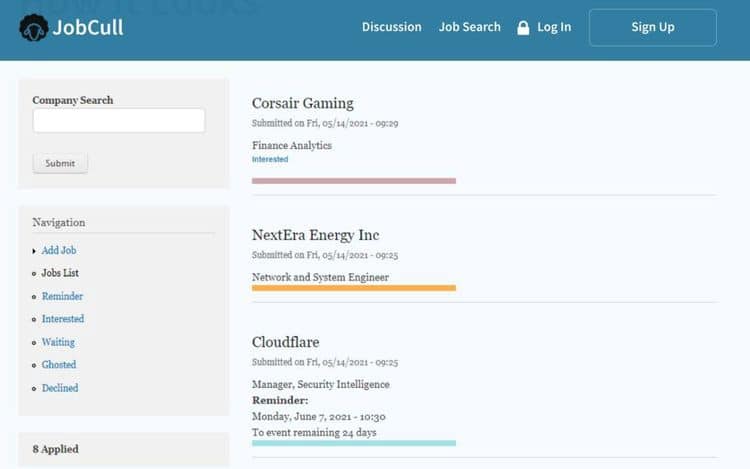This screenshot has width=750, height=469.
Task: Click the Log In link
Action: 554,27
